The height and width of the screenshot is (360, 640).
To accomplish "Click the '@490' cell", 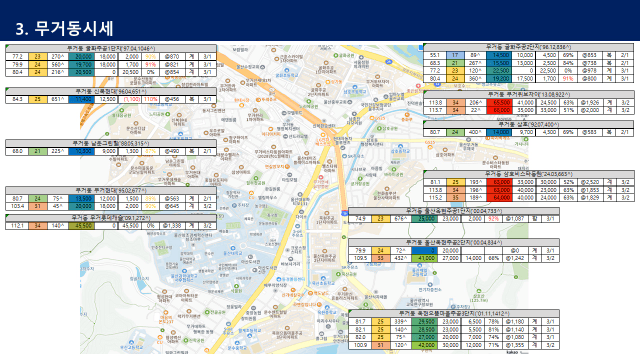I will click(x=172, y=151).
